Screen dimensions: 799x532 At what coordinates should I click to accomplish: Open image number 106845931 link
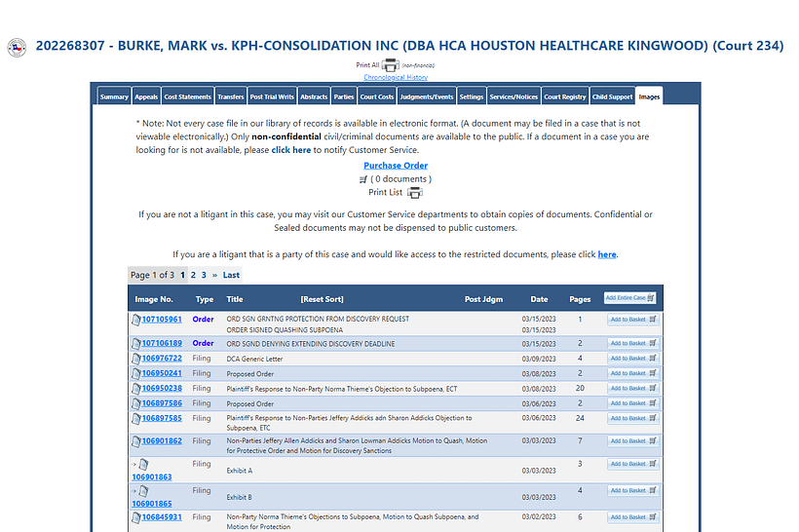pyautogui.click(x=162, y=516)
